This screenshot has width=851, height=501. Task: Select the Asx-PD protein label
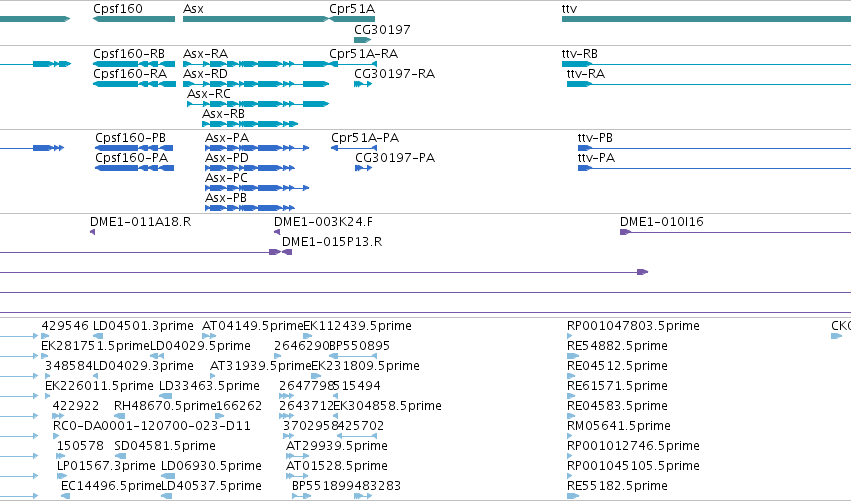pos(227,157)
